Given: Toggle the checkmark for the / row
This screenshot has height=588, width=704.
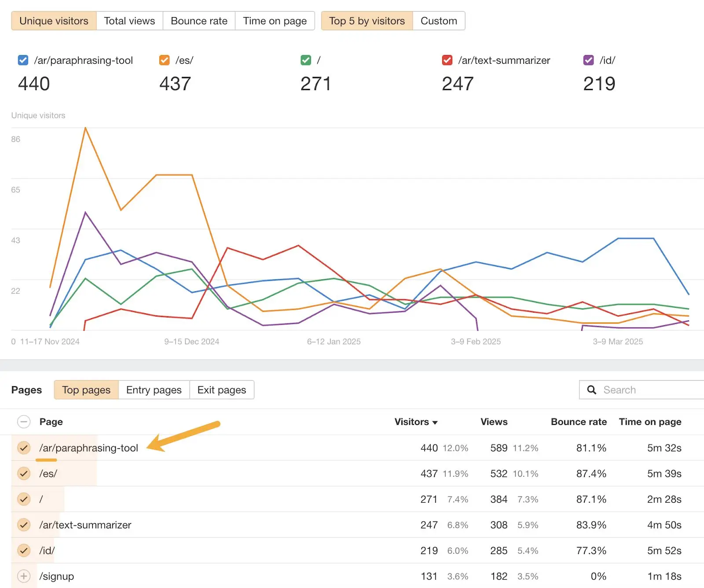Looking at the screenshot, I should point(24,499).
